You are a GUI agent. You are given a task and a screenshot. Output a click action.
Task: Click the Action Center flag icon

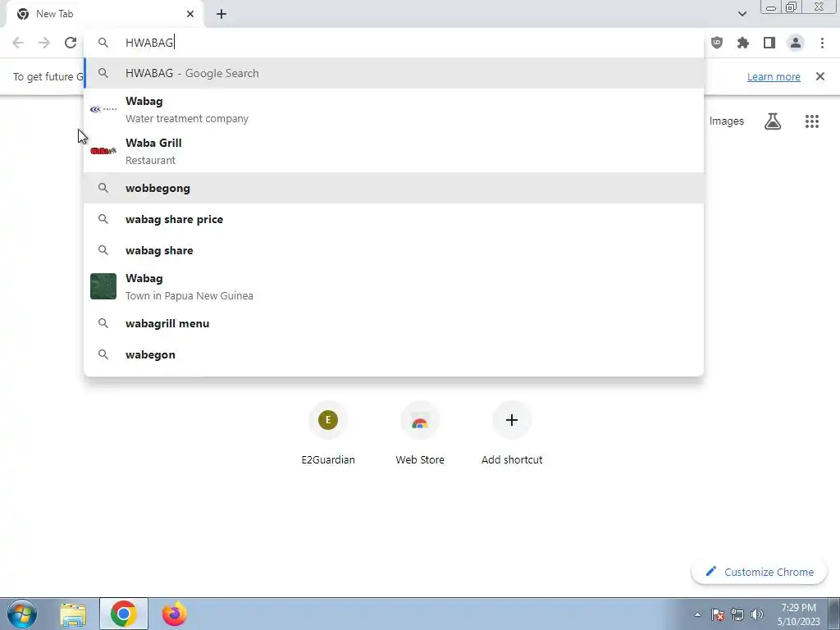click(x=718, y=614)
